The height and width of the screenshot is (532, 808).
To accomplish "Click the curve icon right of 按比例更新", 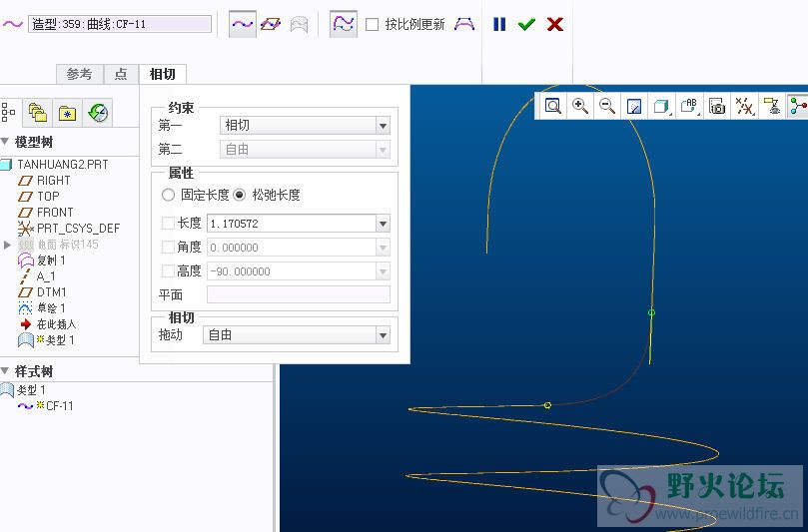I will point(464,24).
